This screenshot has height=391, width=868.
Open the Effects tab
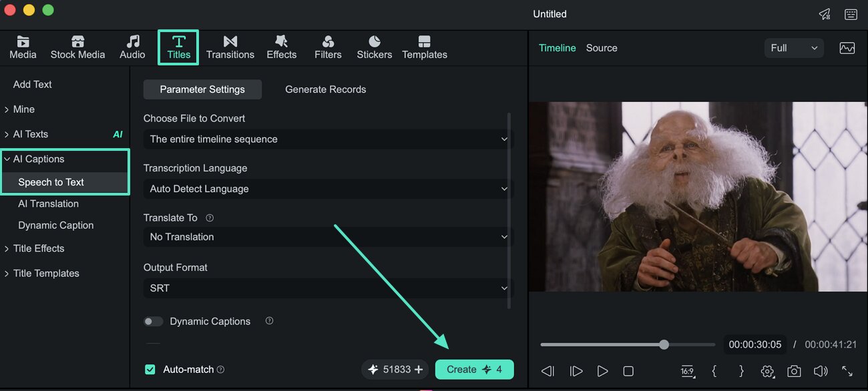point(281,47)
